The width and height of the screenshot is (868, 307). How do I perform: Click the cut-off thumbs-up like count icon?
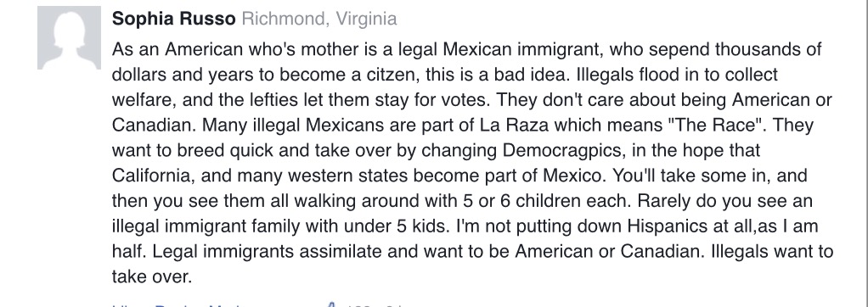click(332, 304)
